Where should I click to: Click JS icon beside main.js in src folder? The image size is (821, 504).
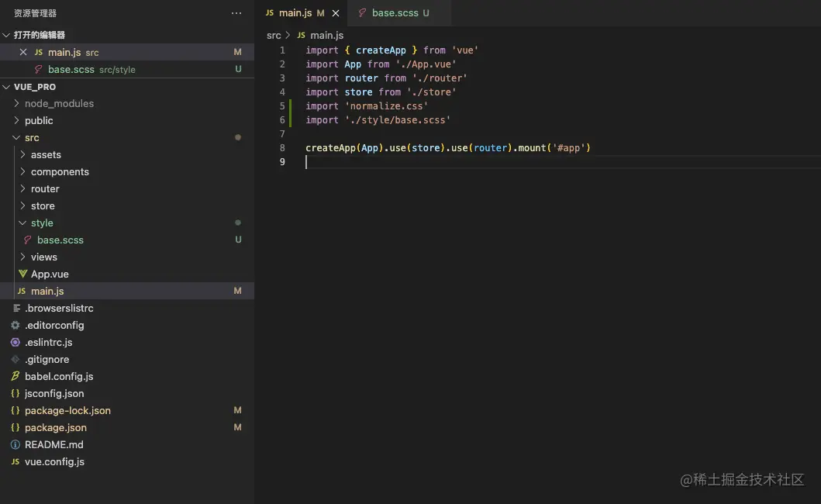(22, 291)
